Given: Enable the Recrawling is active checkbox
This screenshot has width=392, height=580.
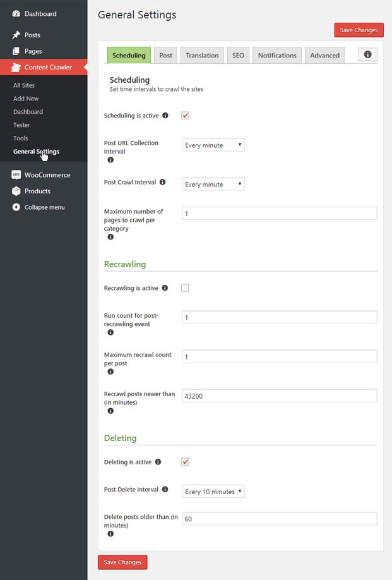Looking at the screenshot, I should pyautogui.click(x=186, y=287).
